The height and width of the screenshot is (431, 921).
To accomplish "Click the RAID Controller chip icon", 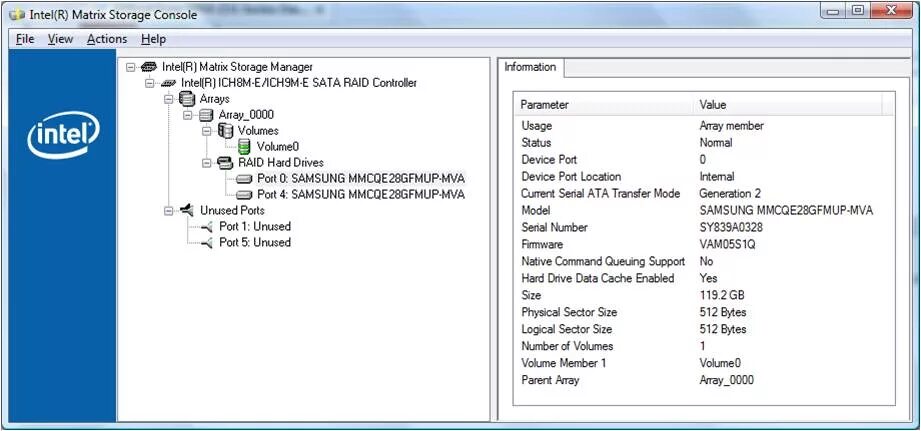I will pos(169,84).
